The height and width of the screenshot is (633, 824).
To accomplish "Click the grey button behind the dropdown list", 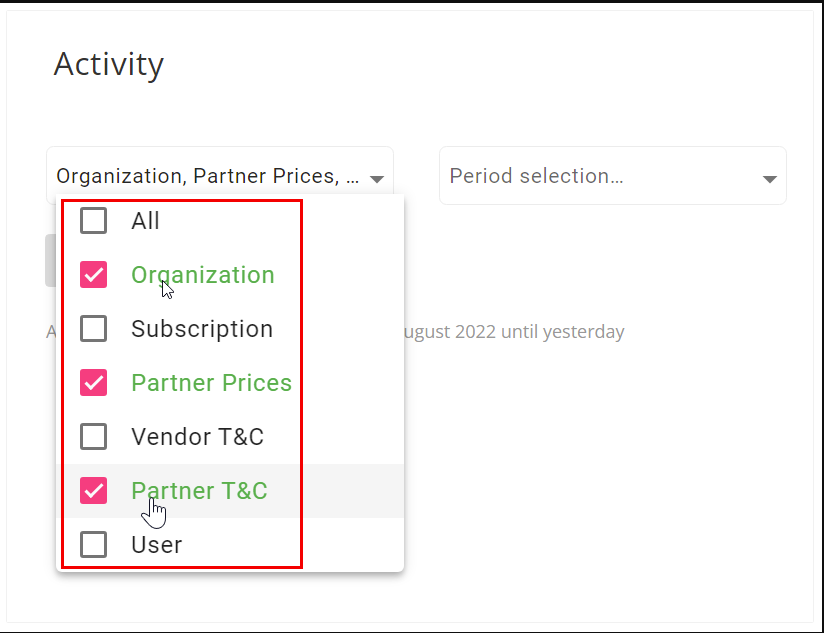I will (50, 261).
